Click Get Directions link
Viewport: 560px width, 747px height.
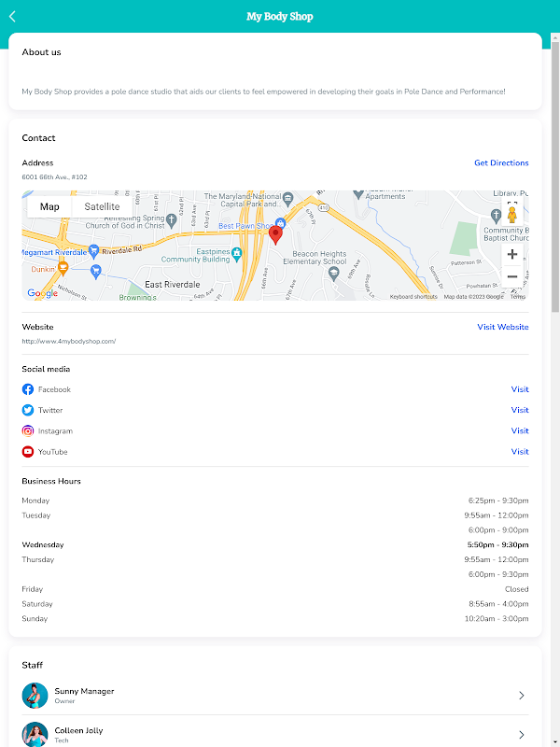(501, 162)
